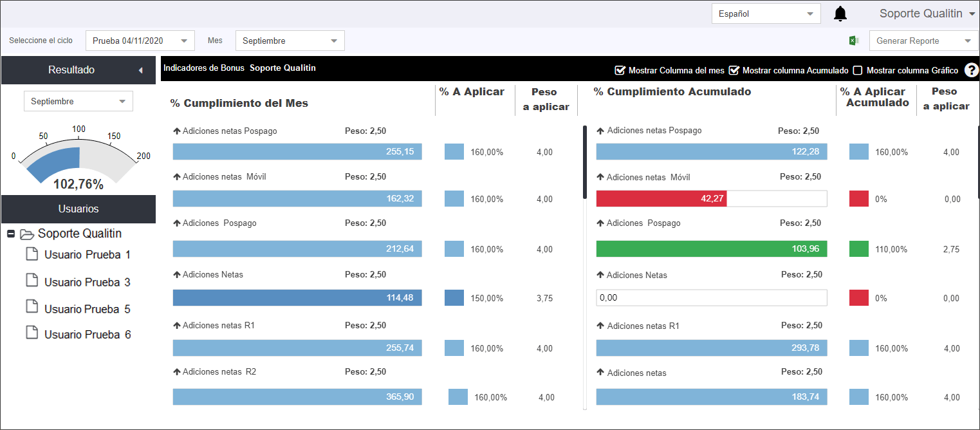This screenshot has width=980, height=430.
Task: Select Usuario Prueba 5 in tree
Action: point(87,309)
